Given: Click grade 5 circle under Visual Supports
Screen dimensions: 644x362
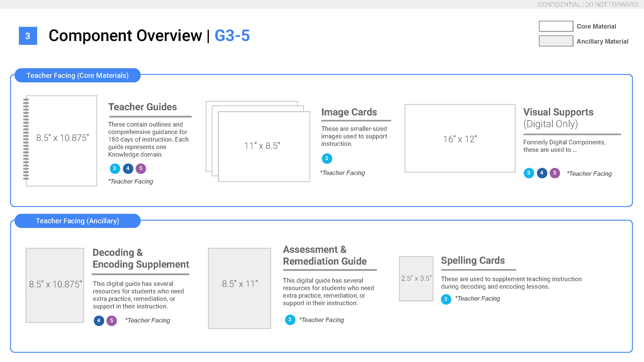Looking at the screenshot, I should (x=555, y=173).
